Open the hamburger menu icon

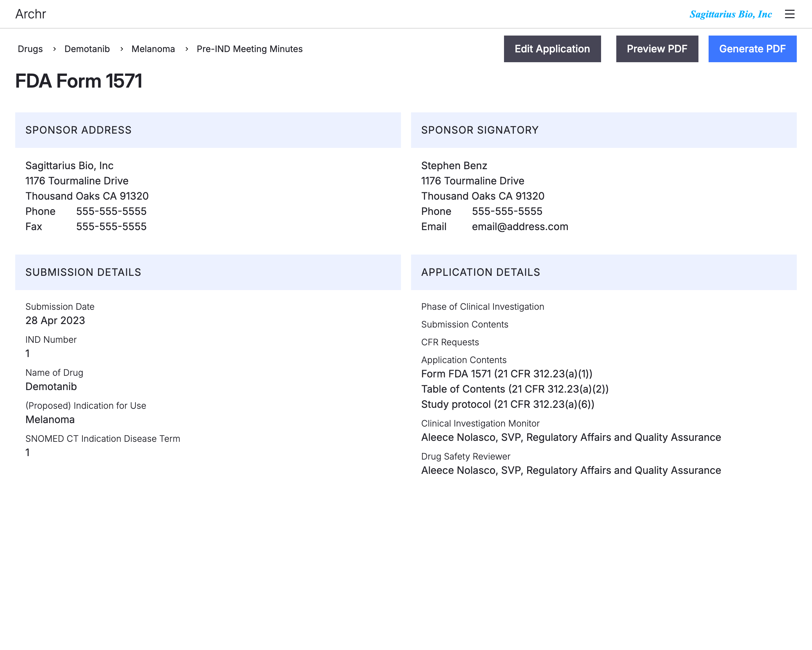click(x=789, y=14)
